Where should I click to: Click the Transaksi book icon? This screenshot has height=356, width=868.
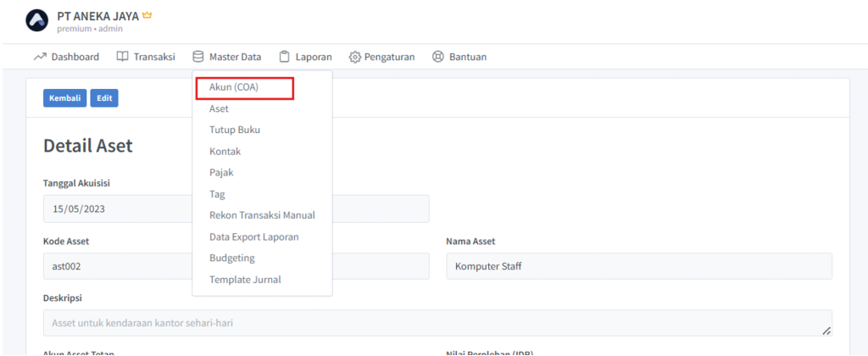coord(122,57)
